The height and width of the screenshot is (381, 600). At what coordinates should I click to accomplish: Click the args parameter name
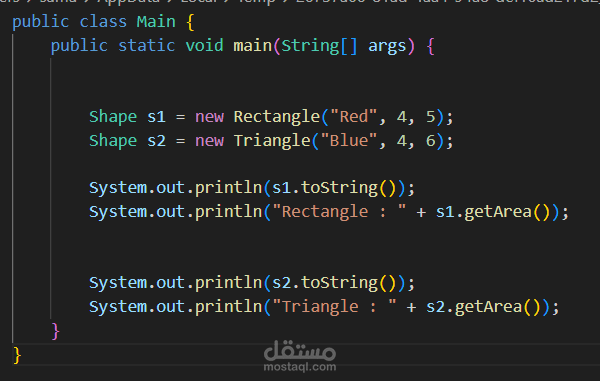click(x=387, y=47)
